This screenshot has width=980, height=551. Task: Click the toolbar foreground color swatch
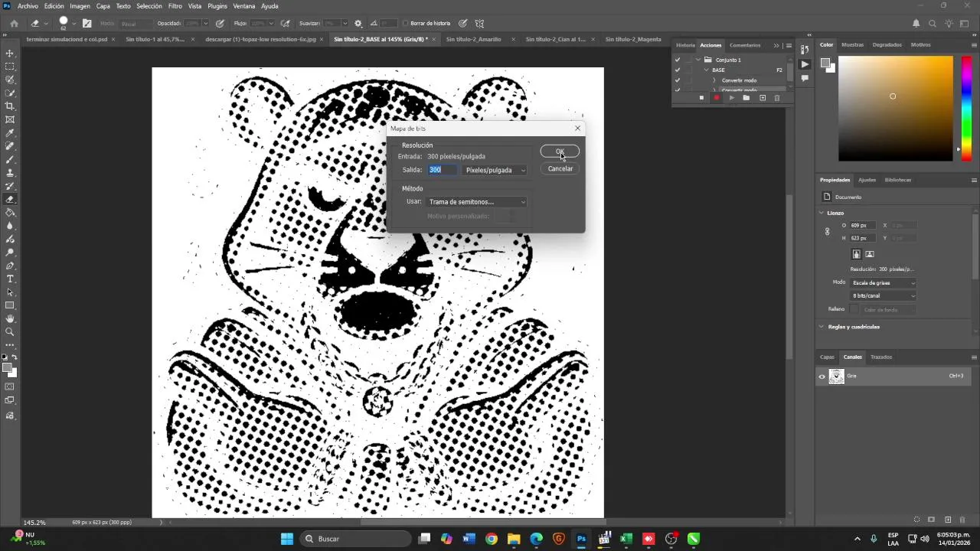(x=7, y=368)
